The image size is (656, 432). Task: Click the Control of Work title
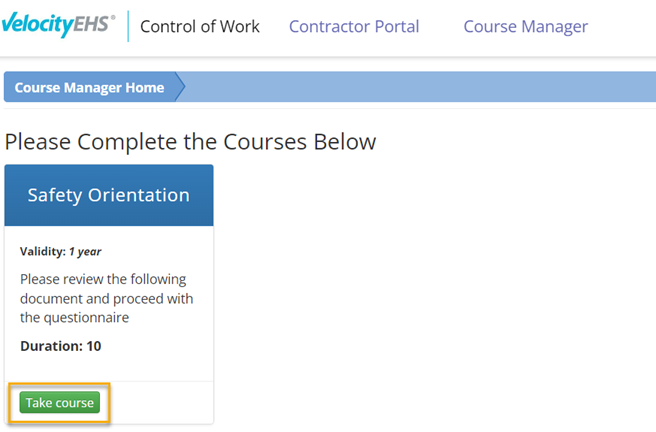(x=200, y=27)
